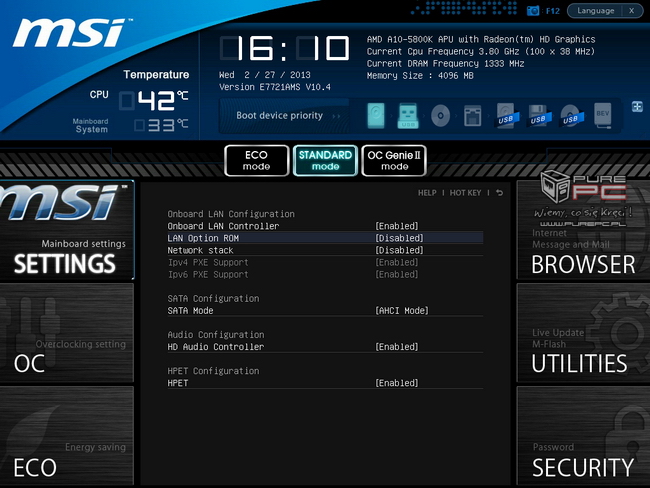Change SATA Mode AHCI Mode value
Screen dimensions: 650x488
[x=402, y=311]
